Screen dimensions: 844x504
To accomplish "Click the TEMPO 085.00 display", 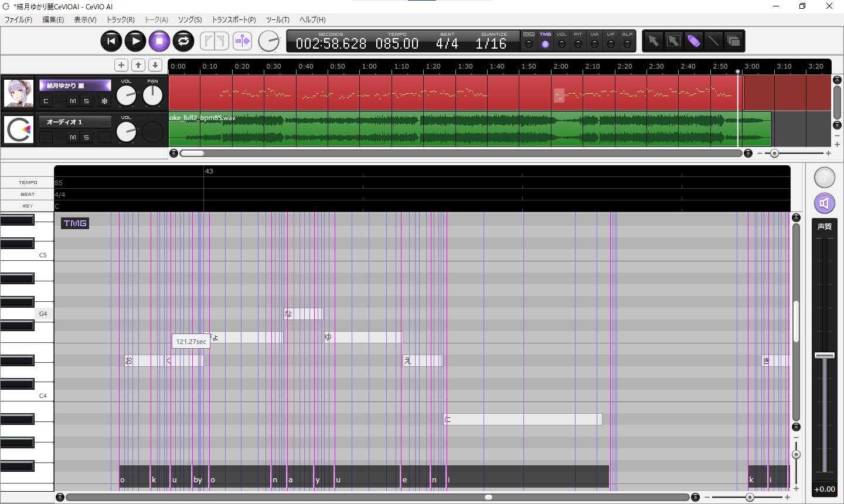I will click(397, 43).
